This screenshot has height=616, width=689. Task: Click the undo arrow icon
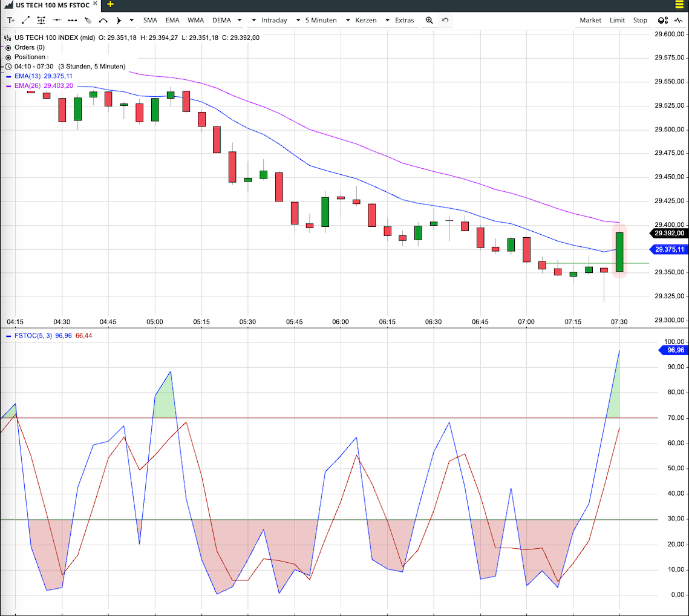(445, 20)
